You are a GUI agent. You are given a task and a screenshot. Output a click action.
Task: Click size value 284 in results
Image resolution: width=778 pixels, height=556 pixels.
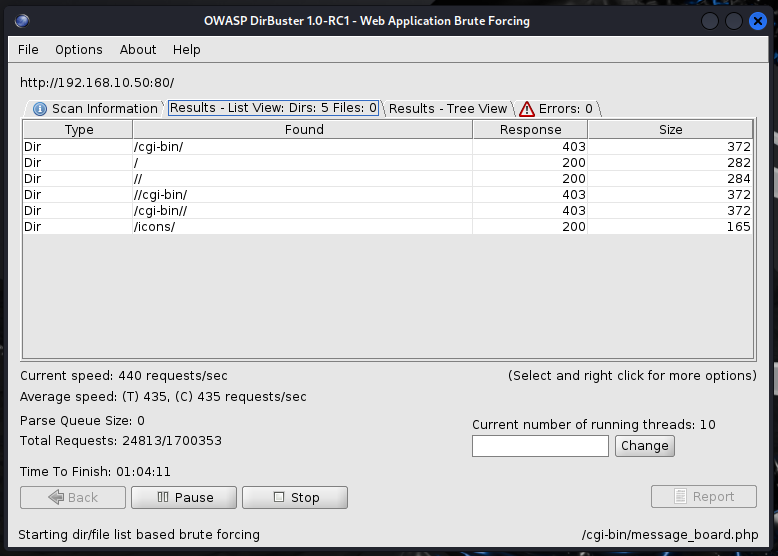[739, 179]
